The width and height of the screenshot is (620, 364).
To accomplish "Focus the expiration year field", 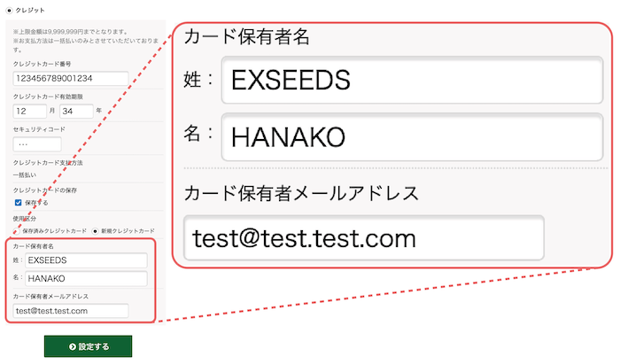I will [x=75, y=112].
